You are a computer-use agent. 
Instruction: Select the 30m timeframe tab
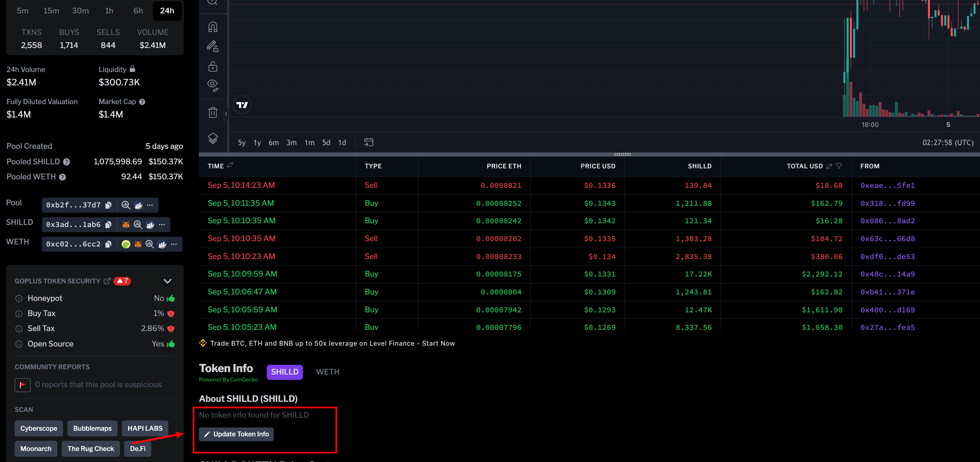[x=81, y=11]
